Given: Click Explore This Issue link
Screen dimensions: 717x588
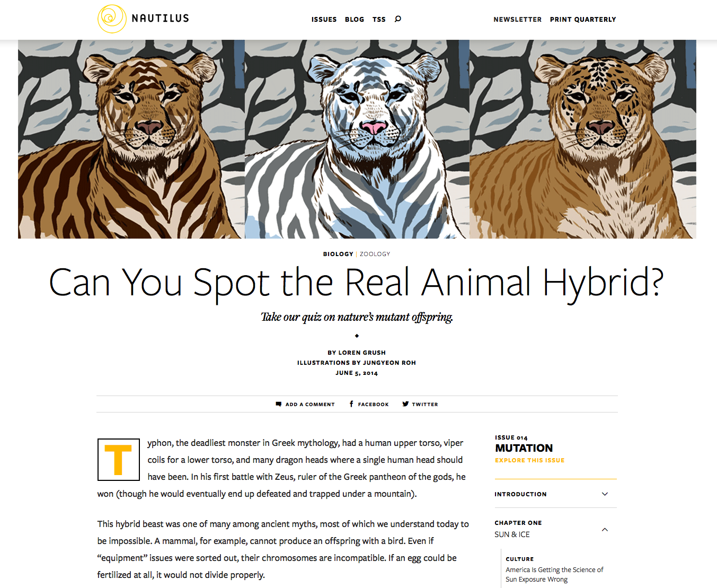Looking at the screenshot, I should (x=530, y=460).
